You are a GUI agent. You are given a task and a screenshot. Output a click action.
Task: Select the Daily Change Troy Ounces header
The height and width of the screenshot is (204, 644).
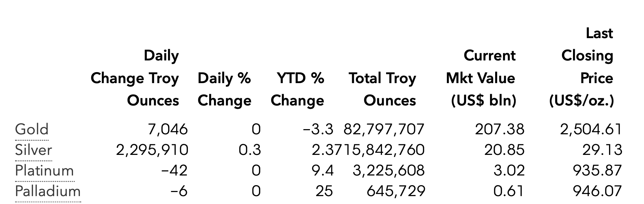[135, 78]
